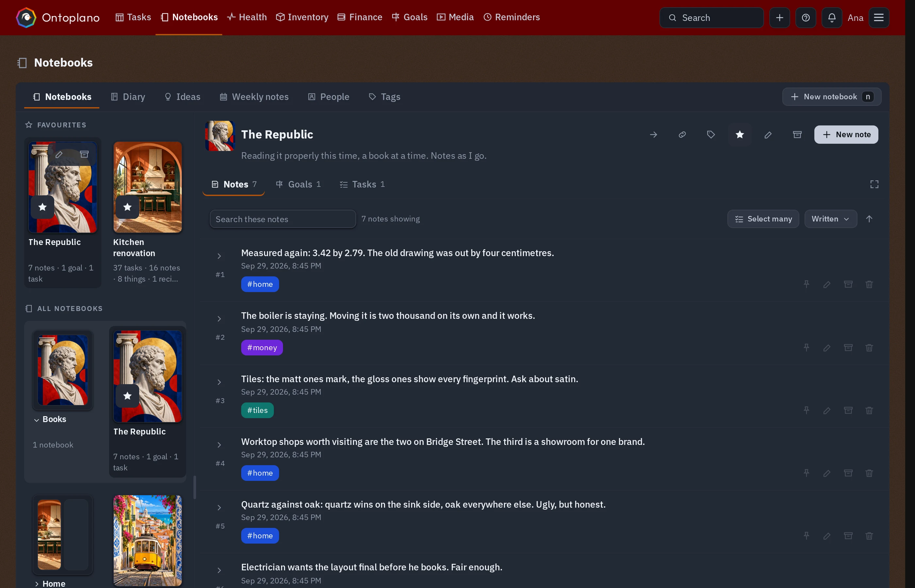Click the plus quick-add icon in header

tap(779, 18)
